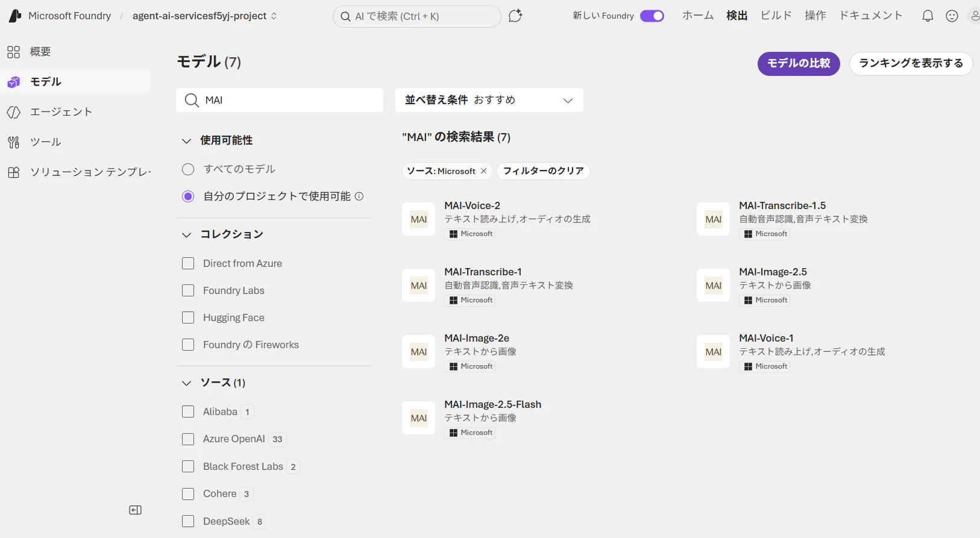
Task: Open ツール in the sidebar
Action: tap(75, 142)
